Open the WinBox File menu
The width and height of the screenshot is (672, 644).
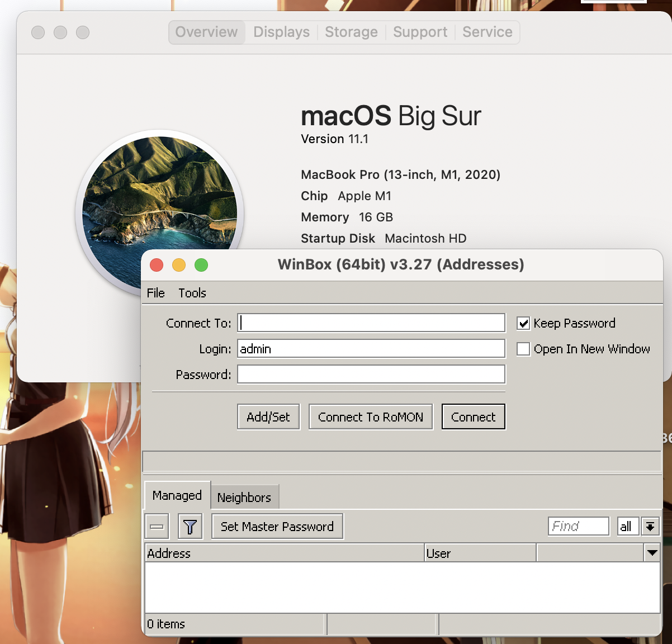click(155, 293)
